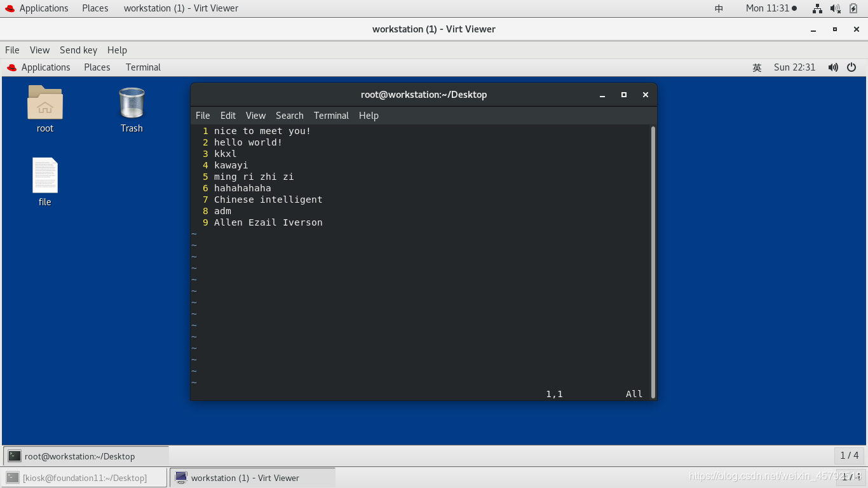868x488 pixels.
Task: Click guest clock Sun 22:31
Action: 794,67
